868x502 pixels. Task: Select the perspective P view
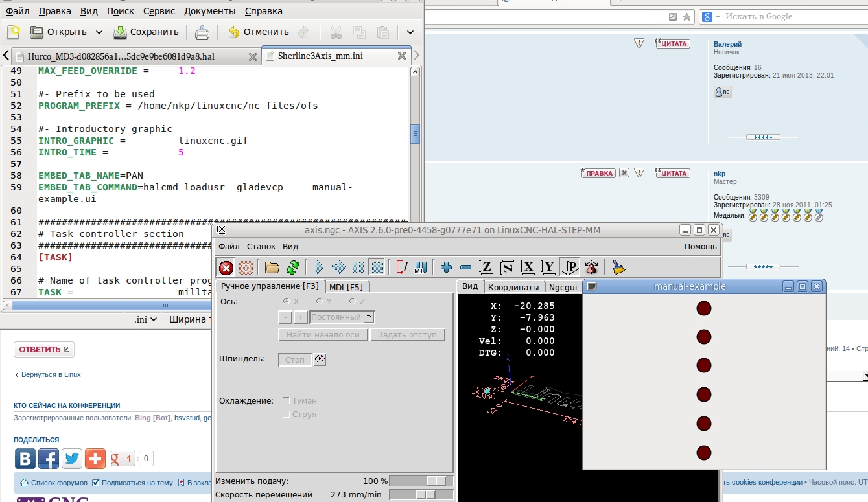(570, 268)
